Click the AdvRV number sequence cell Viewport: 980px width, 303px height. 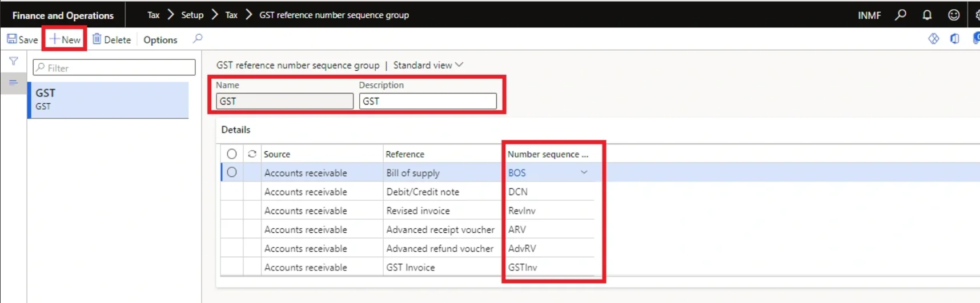(549, 248)
